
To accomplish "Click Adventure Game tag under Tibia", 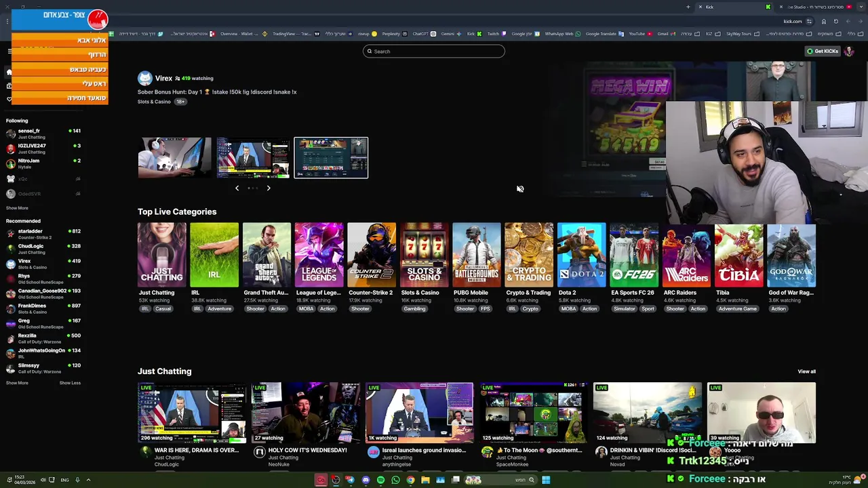I will tap(737, 309).
